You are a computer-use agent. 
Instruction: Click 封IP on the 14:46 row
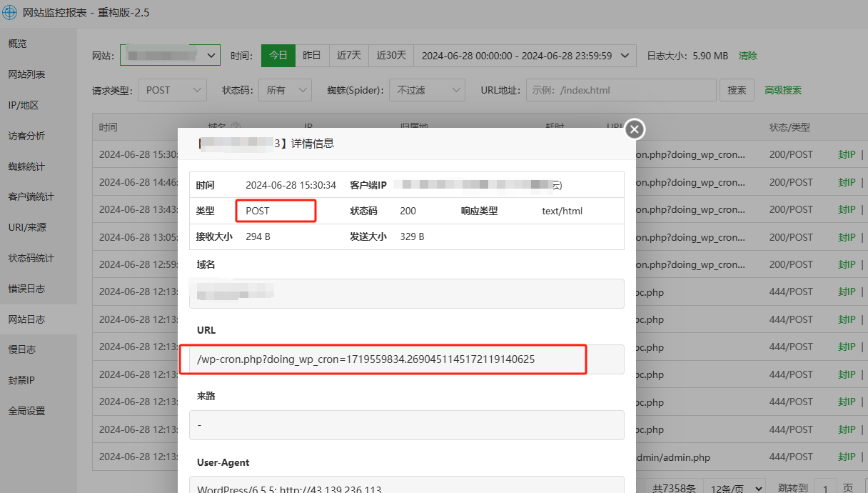click(x=847, y=182)
